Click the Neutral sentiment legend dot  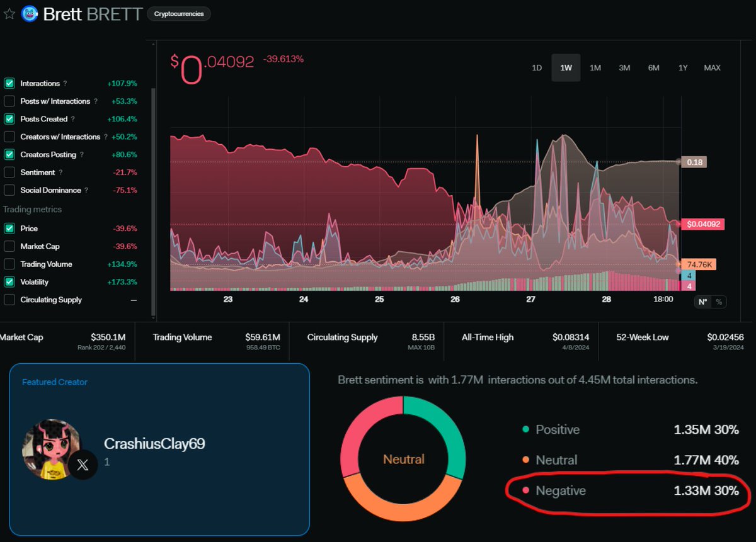(x=526, y=460)
